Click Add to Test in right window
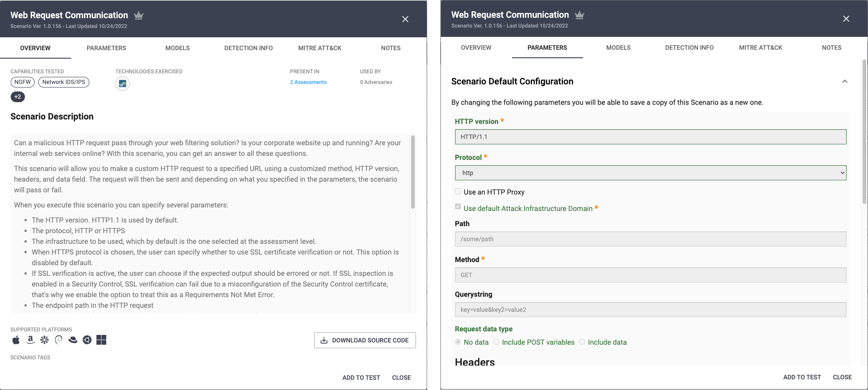 point(802,377)
